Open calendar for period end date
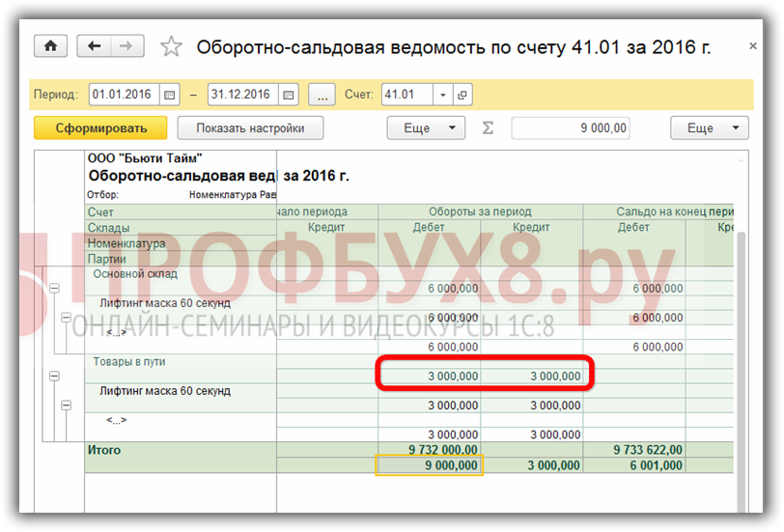The width and height of the screenshot is (784, 532). [x=289, y=95]
